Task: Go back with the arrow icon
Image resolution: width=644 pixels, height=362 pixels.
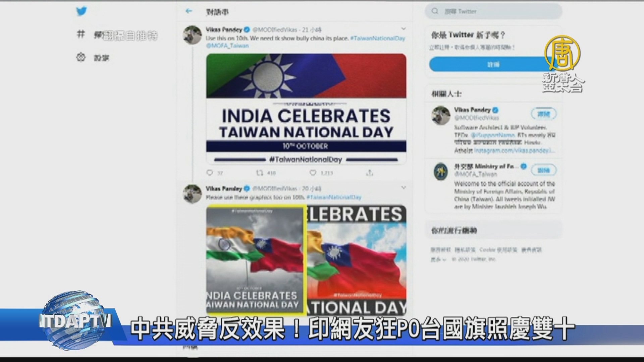Action: coord(189,11)
